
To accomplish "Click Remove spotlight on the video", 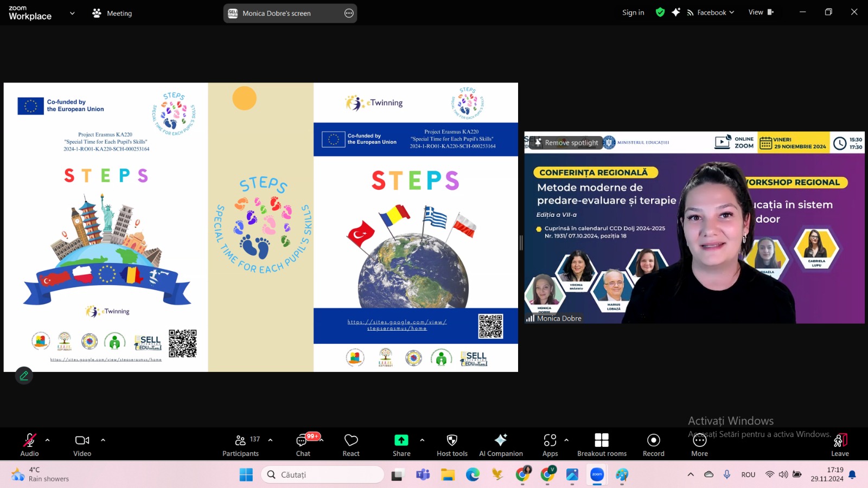I will (x=566, y=143).
